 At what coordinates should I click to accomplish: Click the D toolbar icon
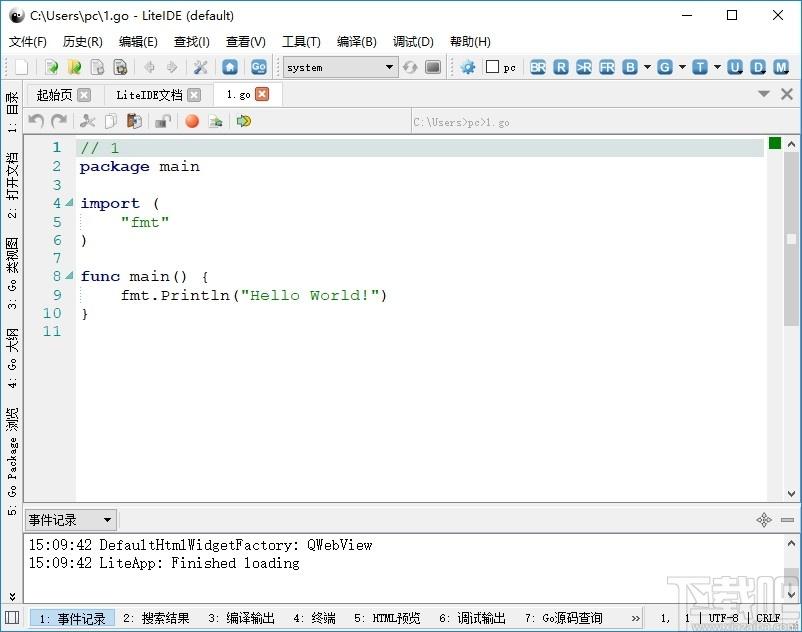pyautogui.click(x=758, y=67)
